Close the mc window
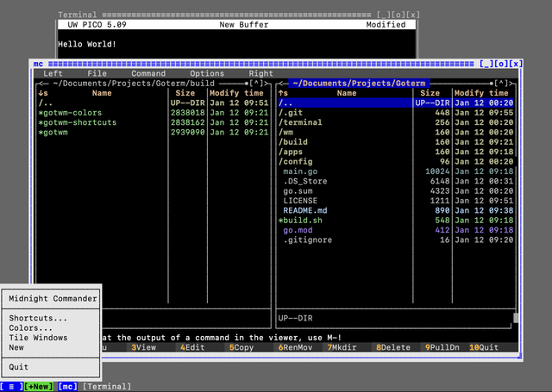The image size is (552, 392). pyautogui.click(x=516, y=64)
